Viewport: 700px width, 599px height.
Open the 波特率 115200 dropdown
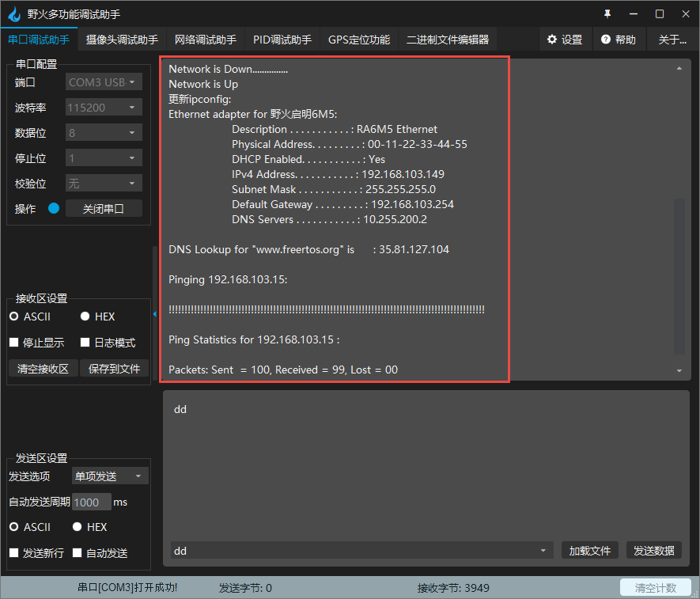[x=104, y=108]
